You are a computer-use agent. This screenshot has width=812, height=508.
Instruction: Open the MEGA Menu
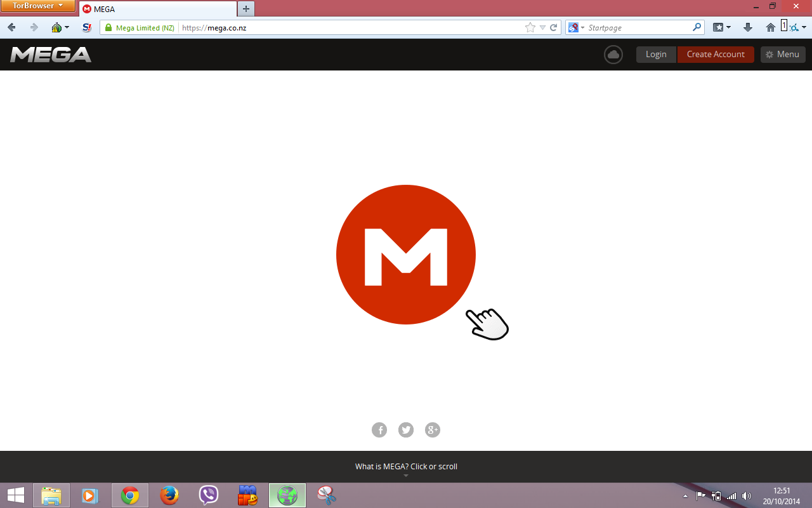783,55
